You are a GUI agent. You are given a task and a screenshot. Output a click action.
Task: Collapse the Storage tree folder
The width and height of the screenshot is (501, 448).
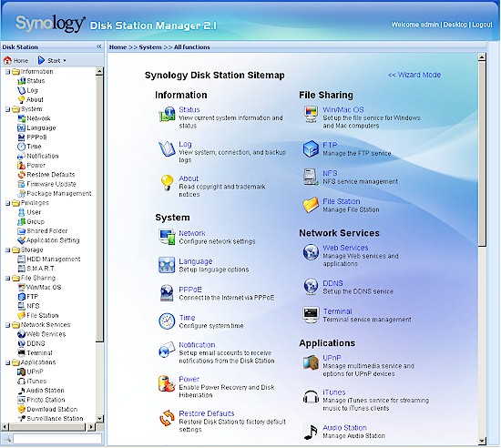[7, 250]
